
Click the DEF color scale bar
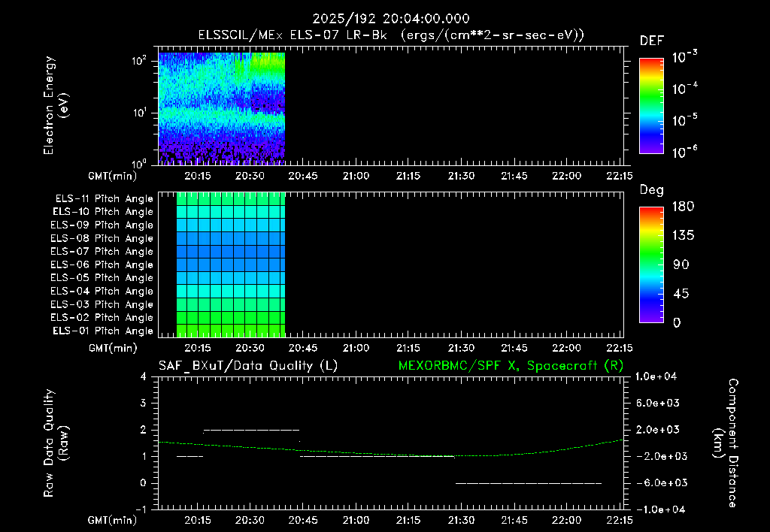click(651, 105)
